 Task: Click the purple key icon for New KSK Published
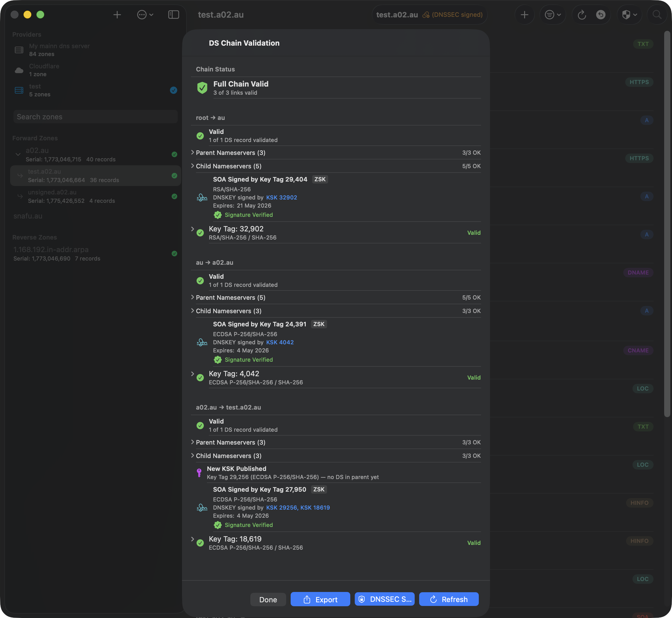[x=199, y=473]
